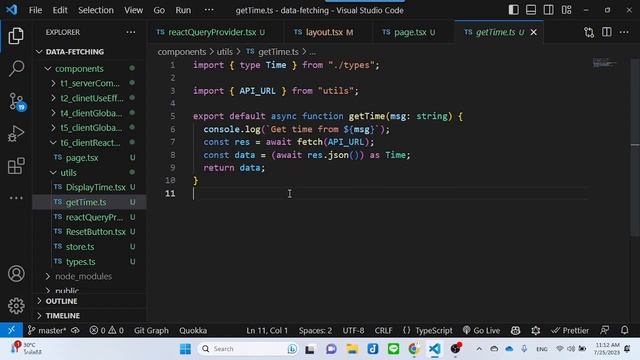This screenshot has height=360, width=640.
Task: Open DisplayTime.tsx in the explorer
Action: point(95,187)
